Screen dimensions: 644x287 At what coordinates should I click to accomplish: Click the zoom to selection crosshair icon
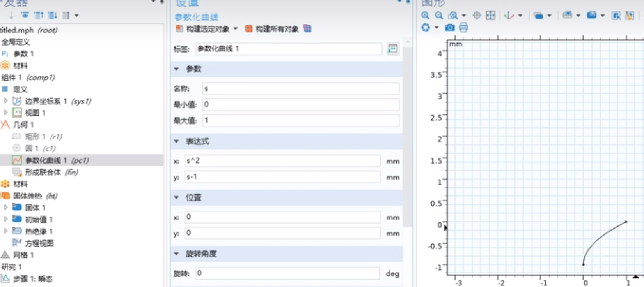[x=477, y=15]
